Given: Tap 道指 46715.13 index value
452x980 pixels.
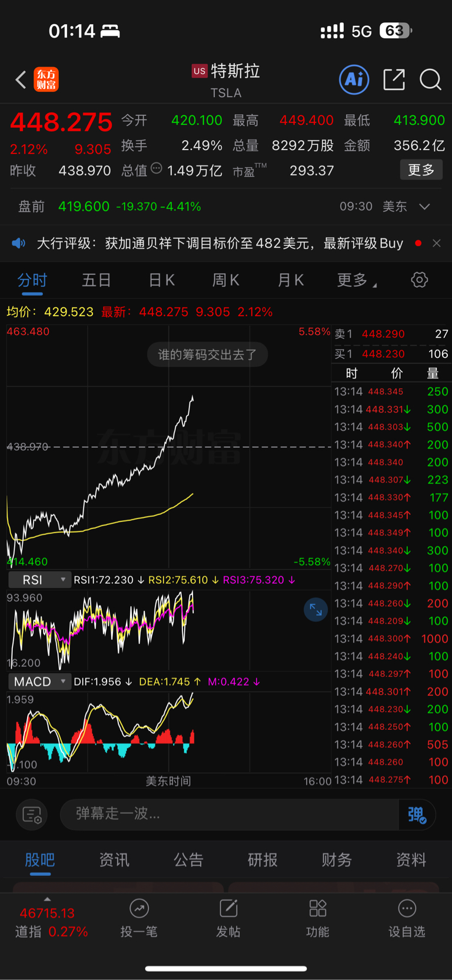Looking at the screenshot, I should 47,913.
